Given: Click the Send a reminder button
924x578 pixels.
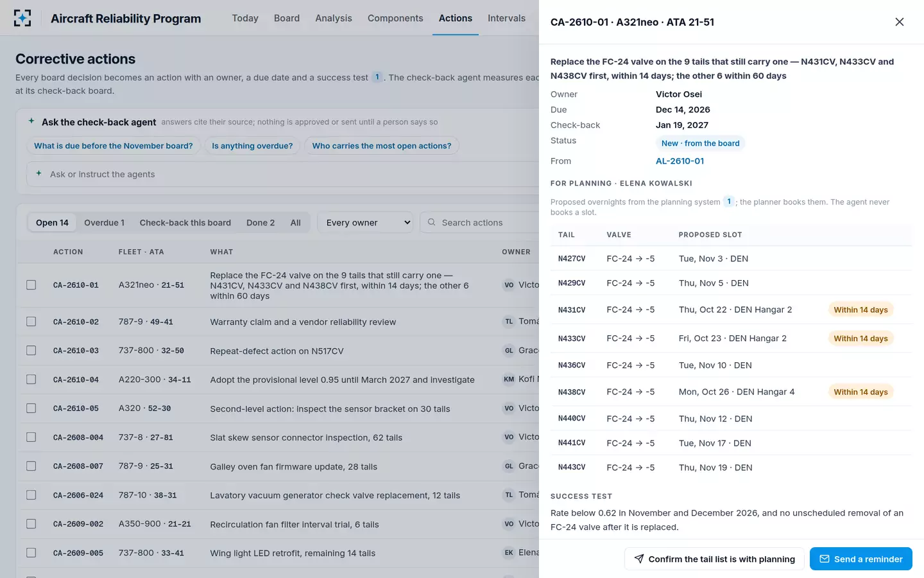Looking at the screenshot, I should click(861, 559).
